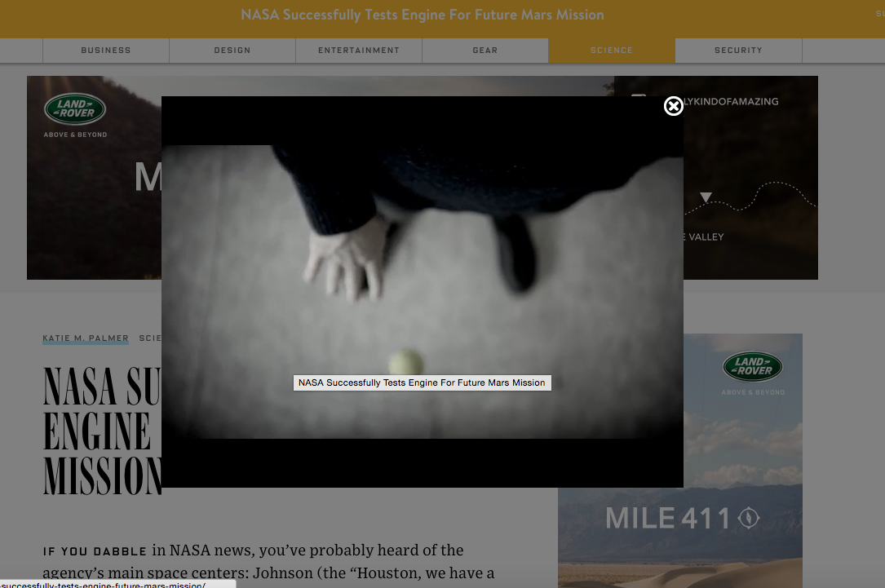Click the compass icon beside MILE 411
885x588 pixels.
[x=749, y=518]
